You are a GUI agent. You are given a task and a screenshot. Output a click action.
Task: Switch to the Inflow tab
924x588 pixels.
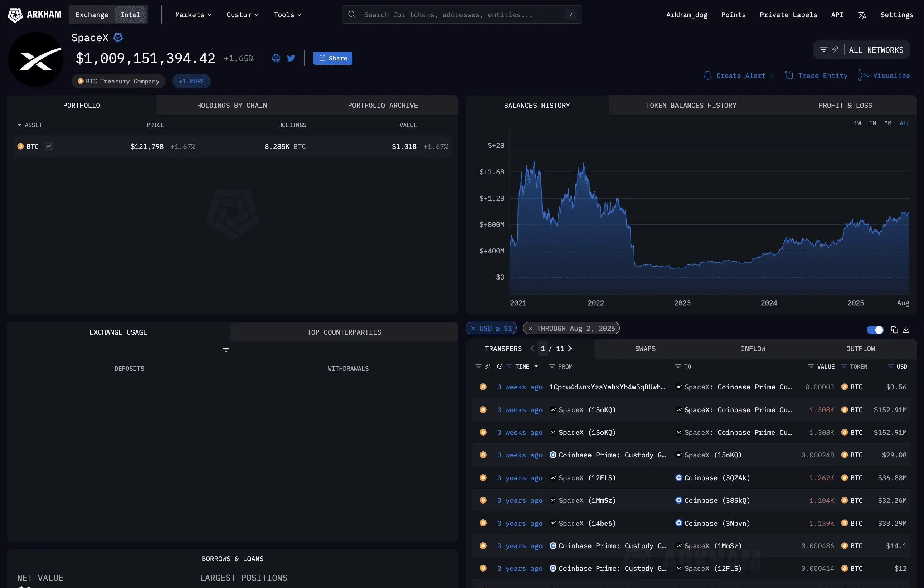pos(753,349)
